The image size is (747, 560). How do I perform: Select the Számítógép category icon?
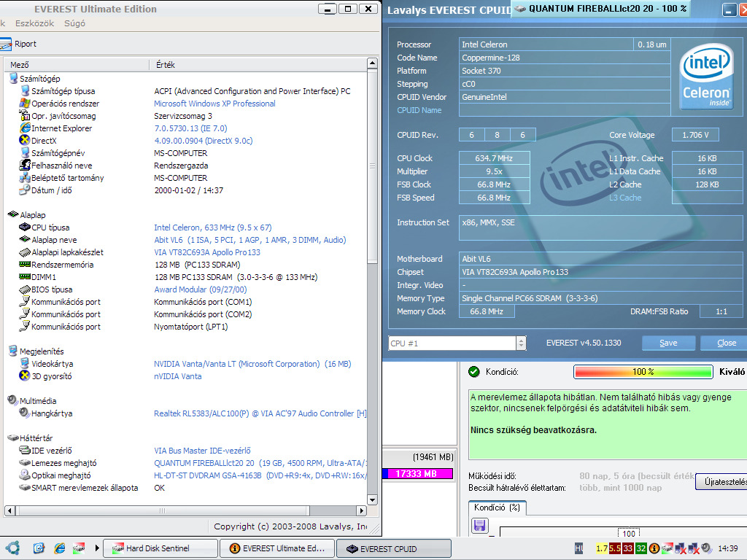[x=13, y=78]
